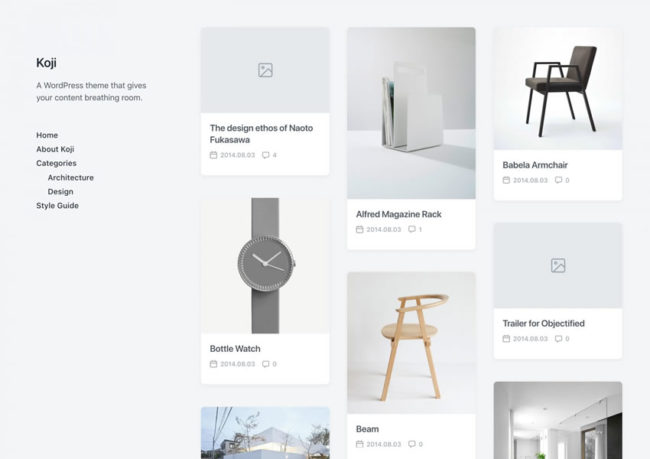This screenshot has height=459, width=650.
Task: Open the Koji site title link
Action: pyautogui.click(x=46, y=63)
